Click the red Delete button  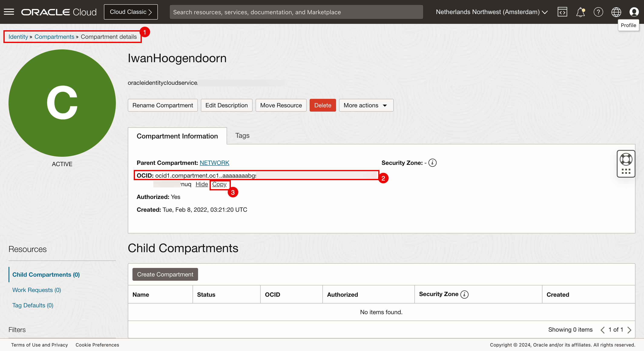[x=322, y=105]
